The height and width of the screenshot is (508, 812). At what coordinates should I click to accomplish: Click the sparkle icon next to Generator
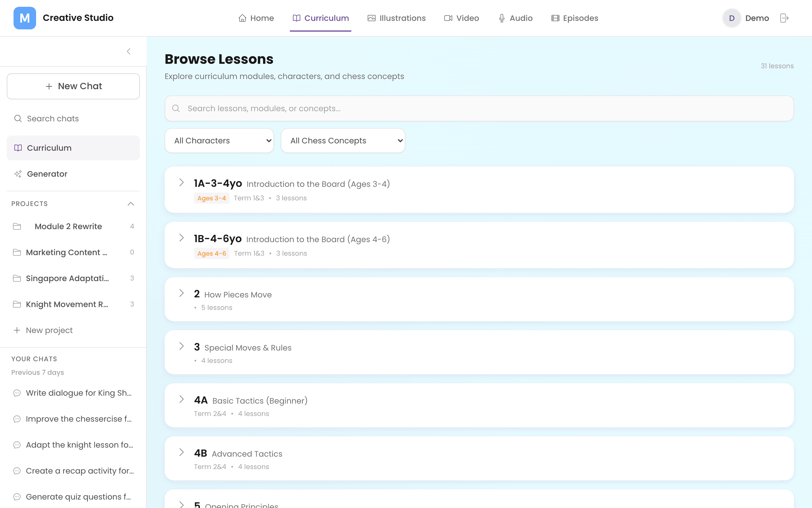18,174
